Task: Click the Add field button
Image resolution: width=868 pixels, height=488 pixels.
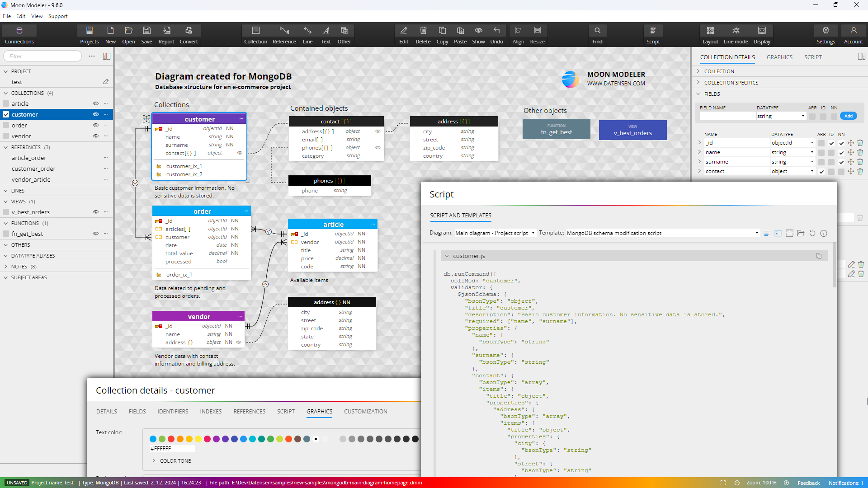Action: 848,116
